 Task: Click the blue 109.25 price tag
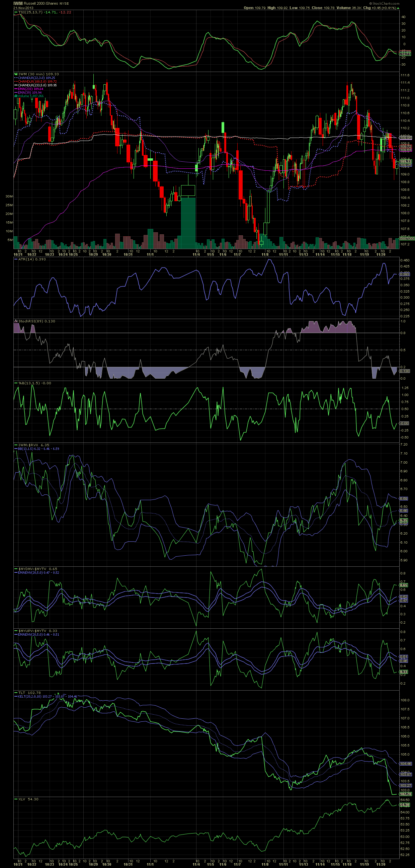tap(406, 165)
